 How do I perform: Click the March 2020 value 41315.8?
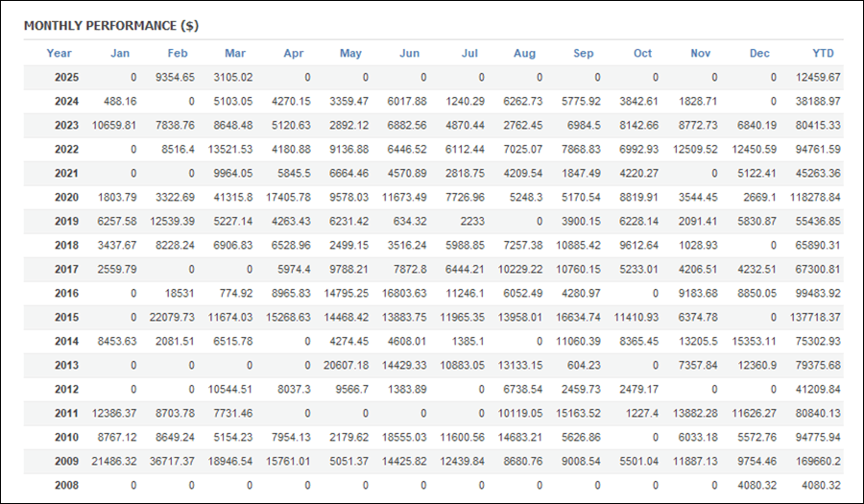pos(232,197)
